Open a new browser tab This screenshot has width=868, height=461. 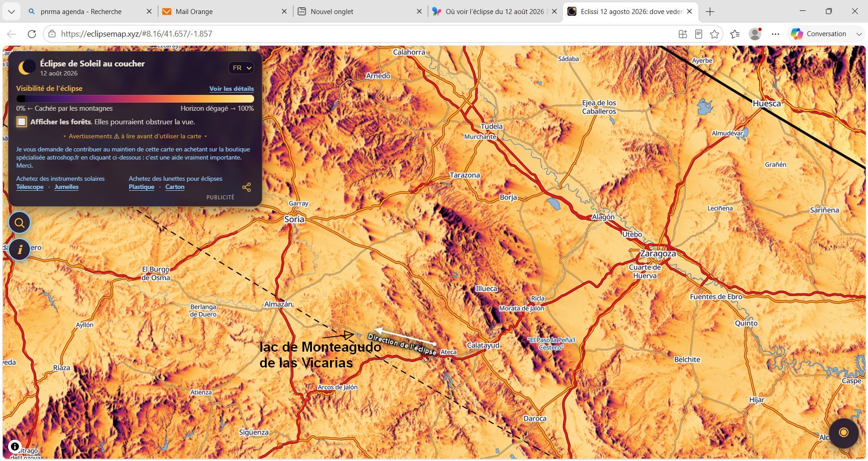[710, 12]
